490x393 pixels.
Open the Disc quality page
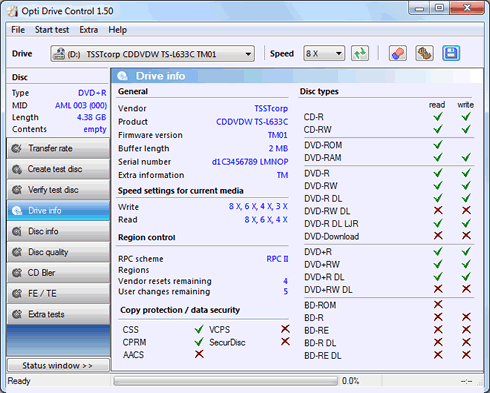58,252
